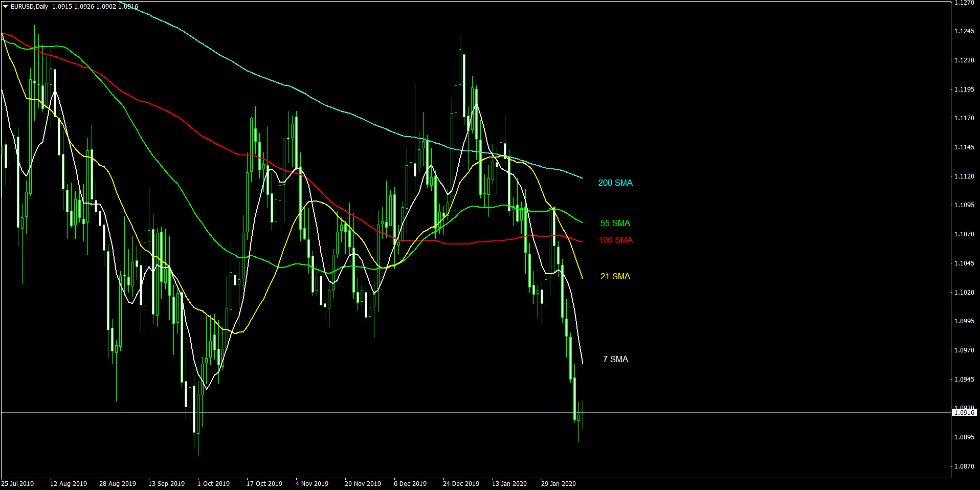
Task: Select the 1.1020 price scale value
Action: pos(964,293)
